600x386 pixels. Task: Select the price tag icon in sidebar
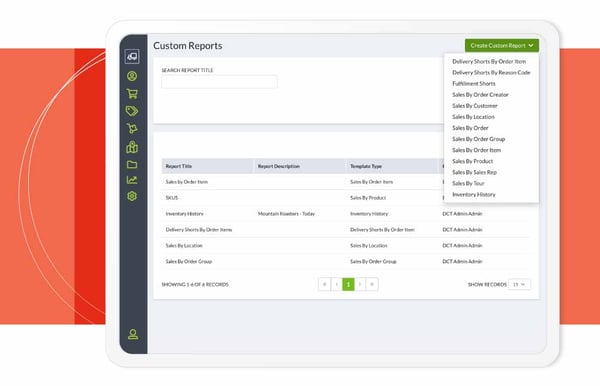(132, 111)
